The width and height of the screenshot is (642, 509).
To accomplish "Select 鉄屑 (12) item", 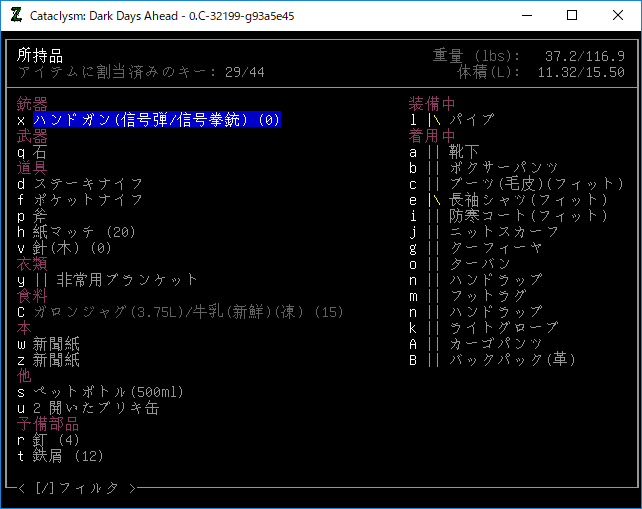I will click(68, 456).
